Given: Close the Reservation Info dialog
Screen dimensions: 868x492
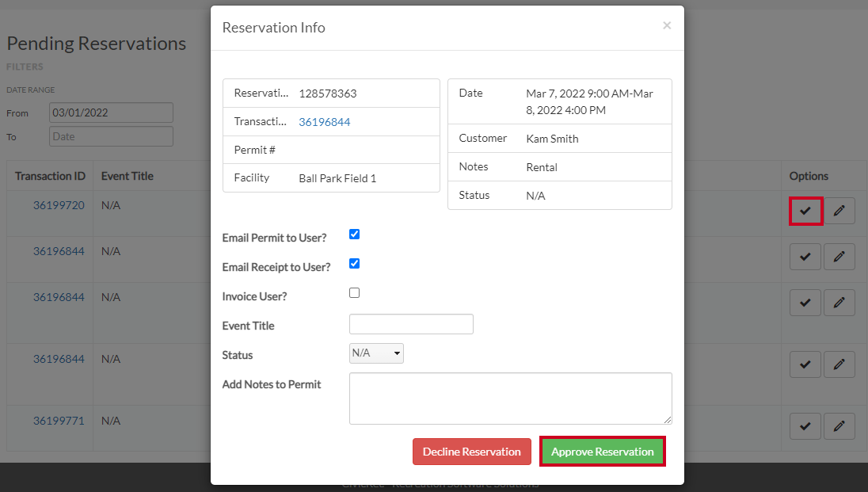Looking at the screenshot, I should coord(667,25).
